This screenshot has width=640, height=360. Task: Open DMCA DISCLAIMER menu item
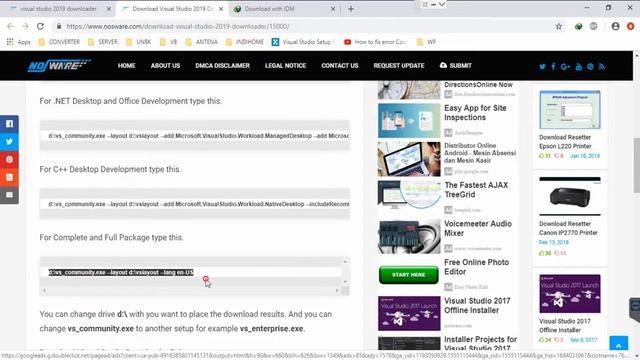(x=222, y=65)
